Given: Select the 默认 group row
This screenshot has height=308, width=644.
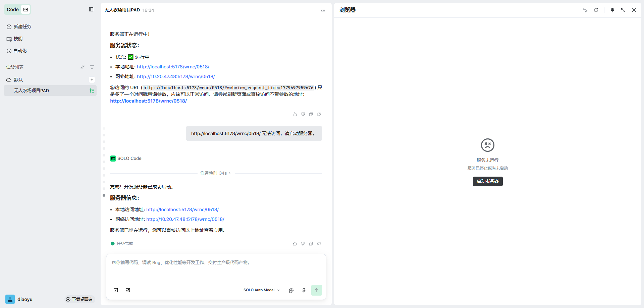Looking at the screenshot, I should (50, 80).
